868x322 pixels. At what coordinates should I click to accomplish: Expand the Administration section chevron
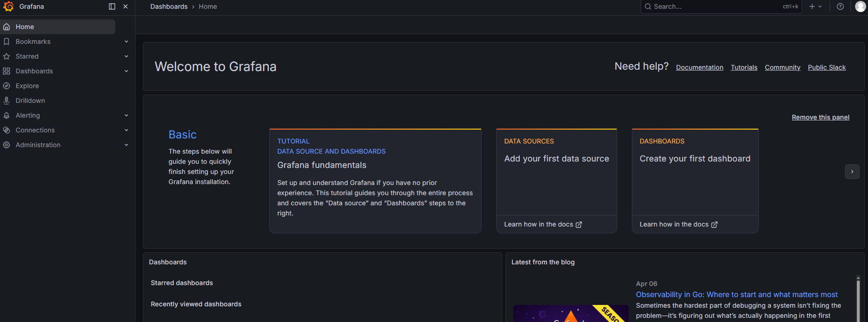click(x=126, y=145)
